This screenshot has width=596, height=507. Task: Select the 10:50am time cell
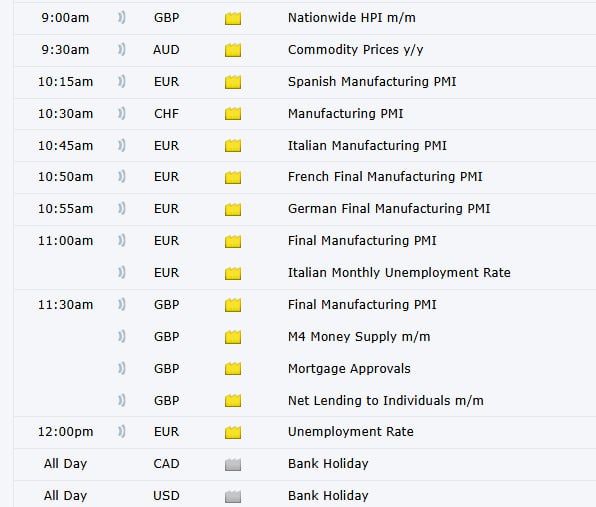pyautogui.click(x=65, y=177)
